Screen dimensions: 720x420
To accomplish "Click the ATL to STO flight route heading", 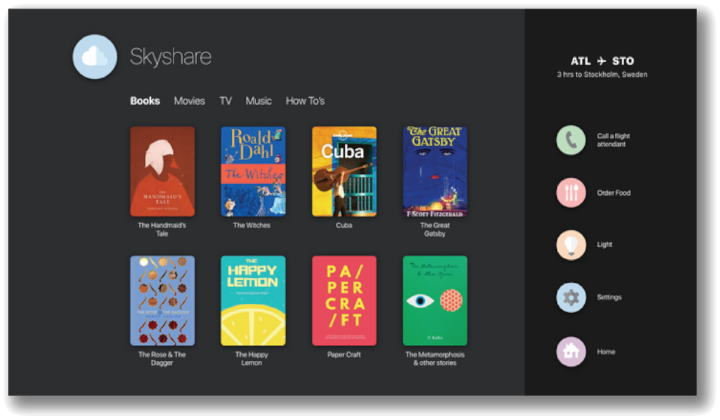I will (x=602, y=61).
